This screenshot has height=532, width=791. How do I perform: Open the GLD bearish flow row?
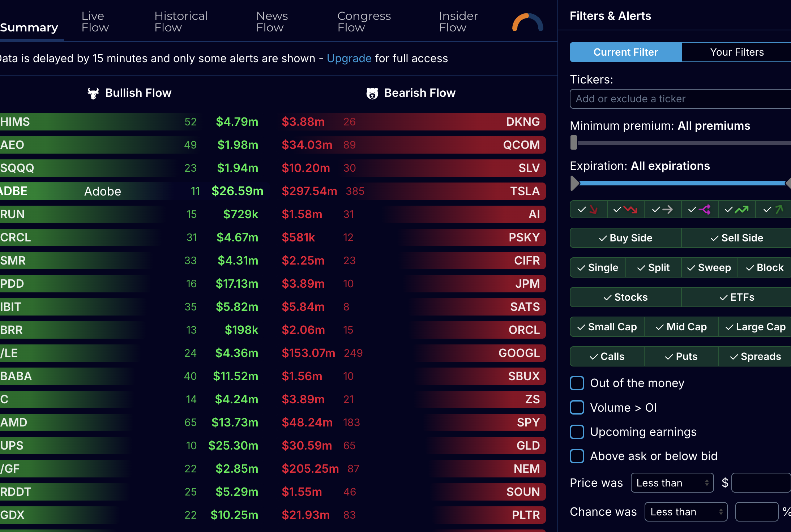(x=412, y=446)
